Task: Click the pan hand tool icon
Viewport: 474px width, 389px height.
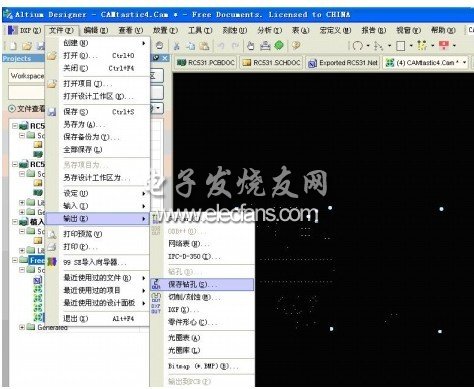Action: coord(250,46)
